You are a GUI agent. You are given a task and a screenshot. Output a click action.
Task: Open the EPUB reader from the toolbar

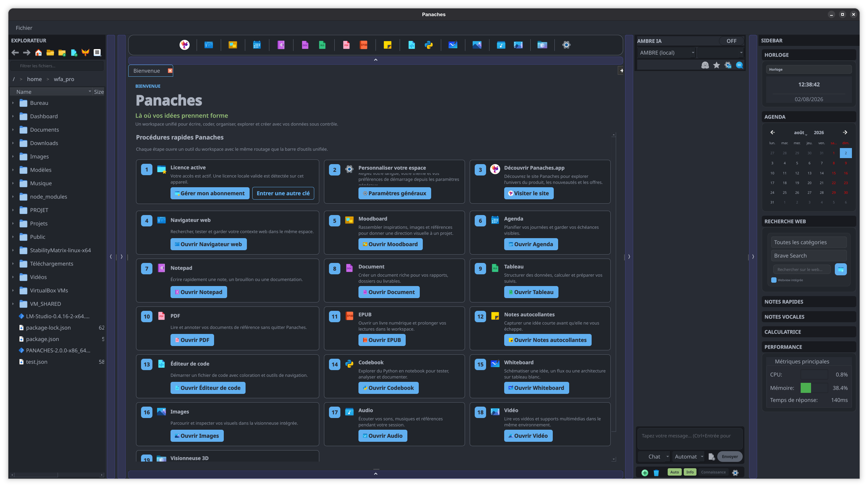click(363, 45)
